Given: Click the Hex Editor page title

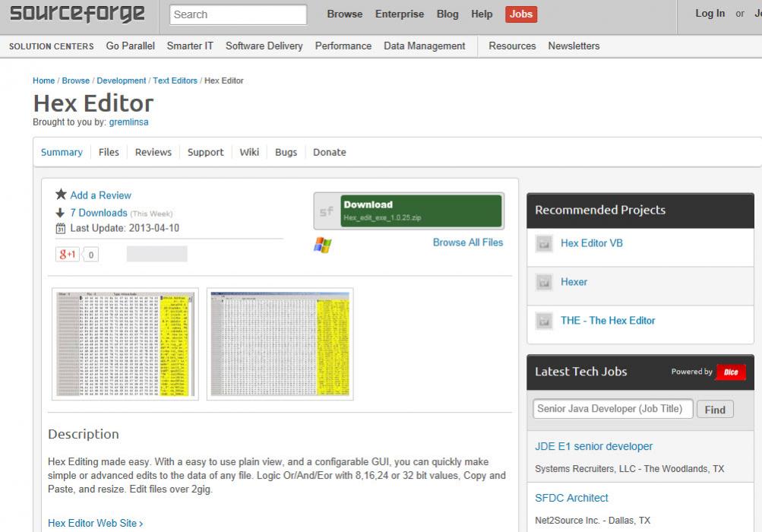Looking at the screenshot, I should (x=93, y=103).
